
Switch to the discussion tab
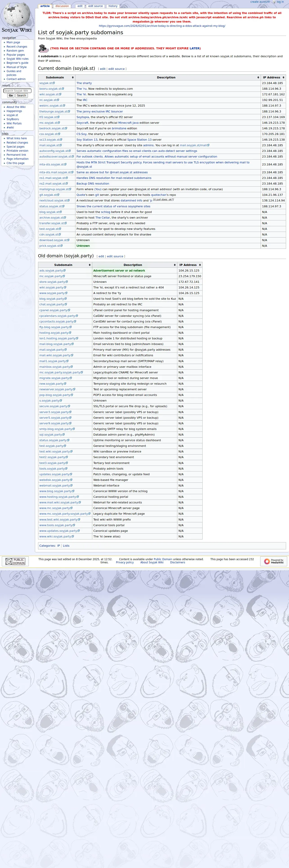(x=62, y=6)
